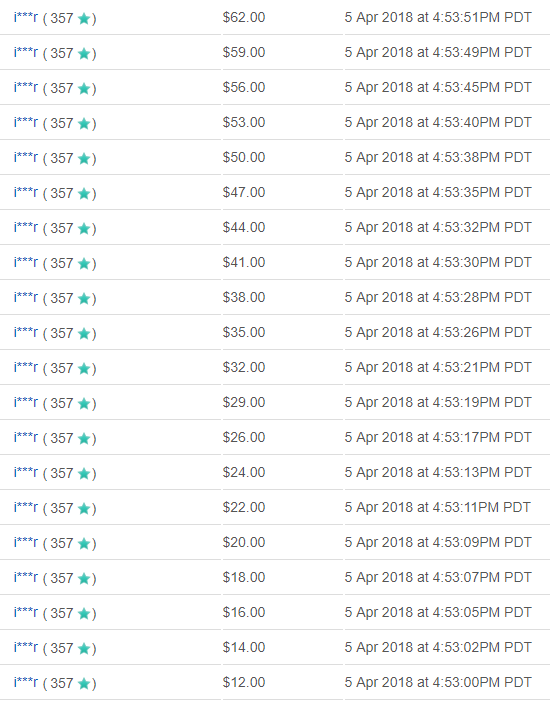Open bidder i***r in the $16.00 row
This screenshot has height=703, width=550.
pos(26,612)
